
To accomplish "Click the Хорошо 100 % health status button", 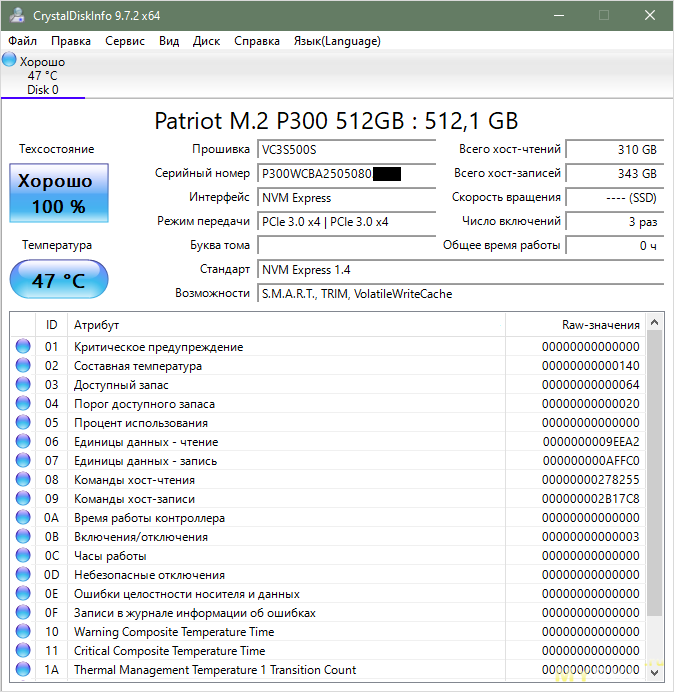I will (x=57, y=194).
